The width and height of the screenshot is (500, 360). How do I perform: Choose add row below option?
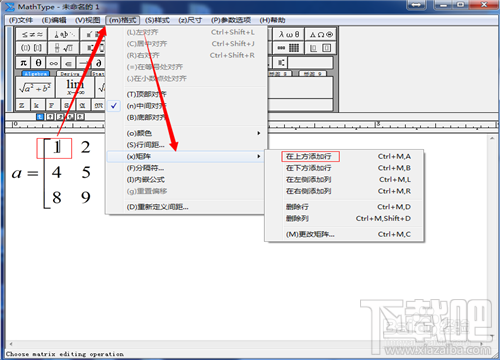347,168
